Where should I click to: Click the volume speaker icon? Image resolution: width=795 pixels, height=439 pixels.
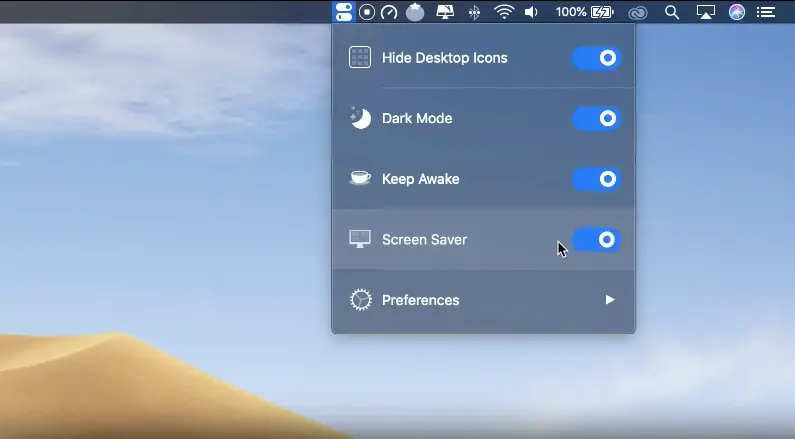[x=531, y=12]
